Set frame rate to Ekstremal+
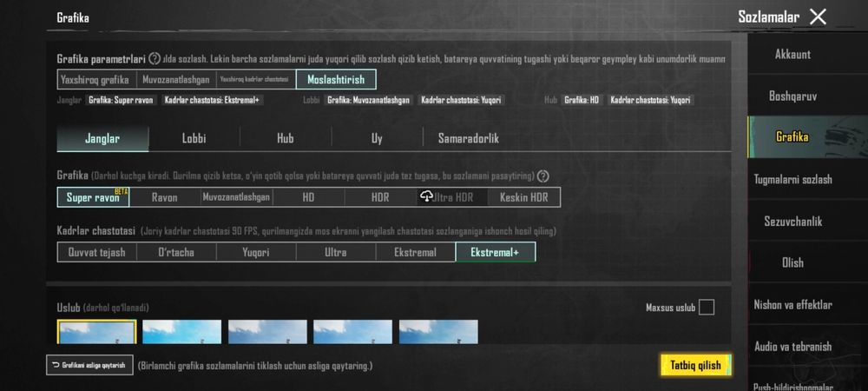 pyautogui.click(x=496, y=252)
